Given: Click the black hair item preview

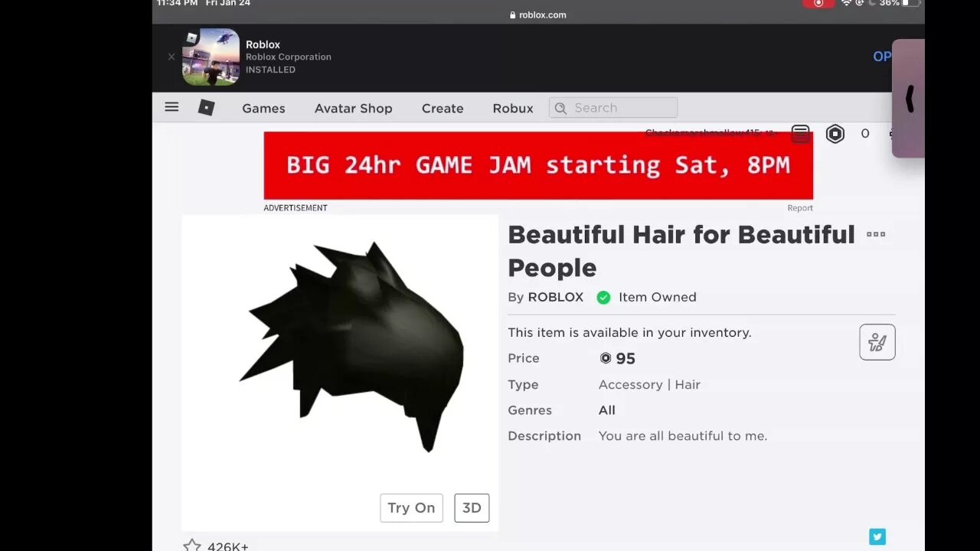Looking at the screenshot, I should click(353, 347).
